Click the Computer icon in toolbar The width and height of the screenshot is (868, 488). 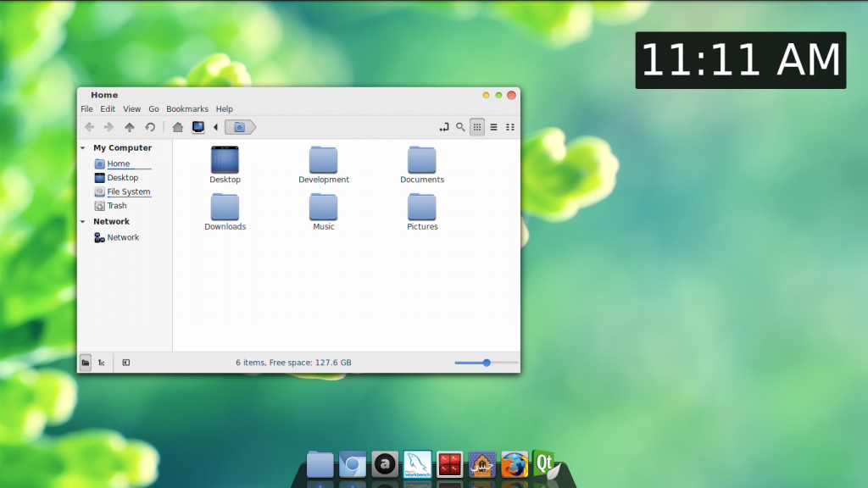coord(198,127)
